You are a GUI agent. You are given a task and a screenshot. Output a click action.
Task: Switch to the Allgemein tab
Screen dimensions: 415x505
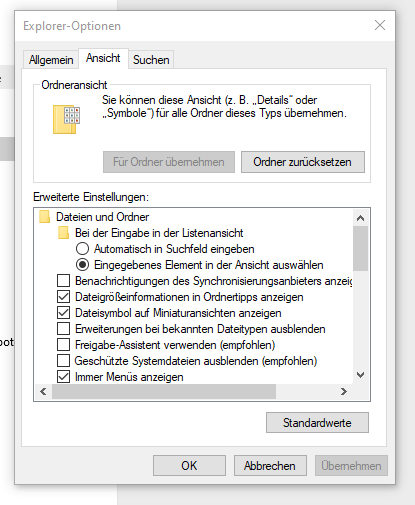[x=51, y=60]
